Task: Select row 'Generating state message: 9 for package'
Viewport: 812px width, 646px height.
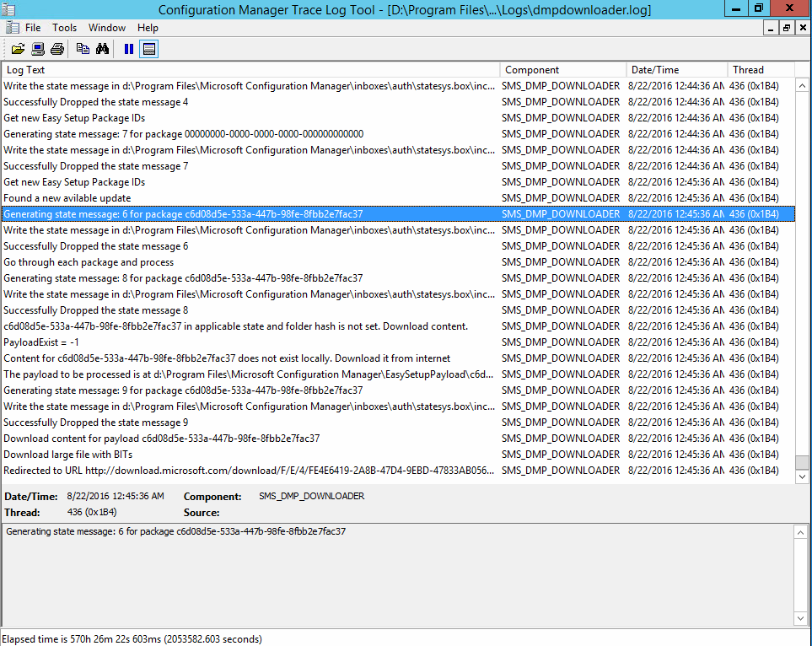Action: 398,390
